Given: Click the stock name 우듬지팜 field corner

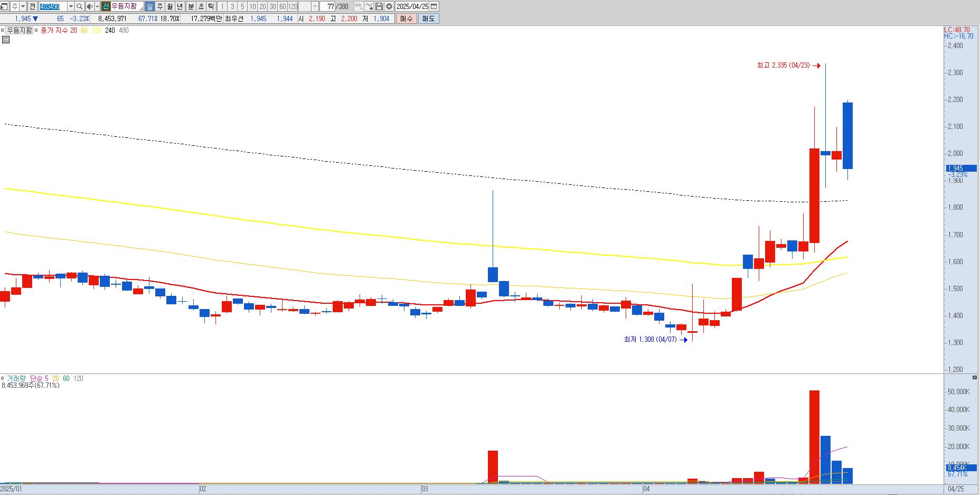Looking at the screenshot, I should click(x=141, y=8).
